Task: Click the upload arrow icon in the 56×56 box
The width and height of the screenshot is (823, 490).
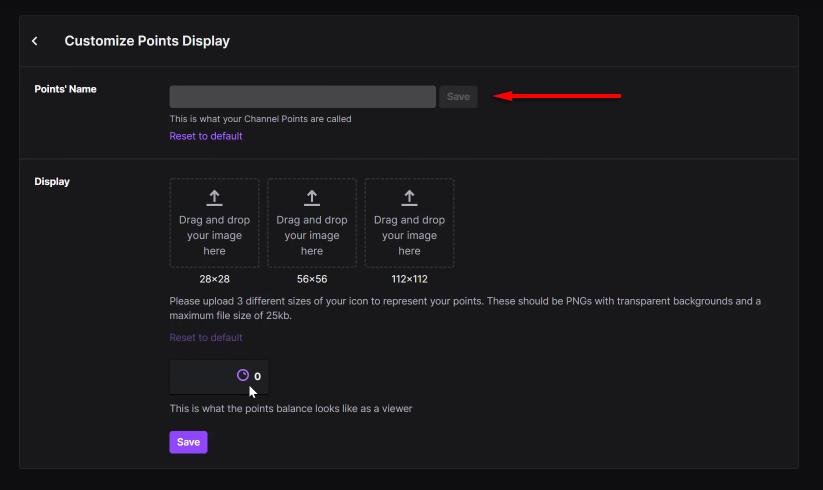Action: (x=312, y=198)
